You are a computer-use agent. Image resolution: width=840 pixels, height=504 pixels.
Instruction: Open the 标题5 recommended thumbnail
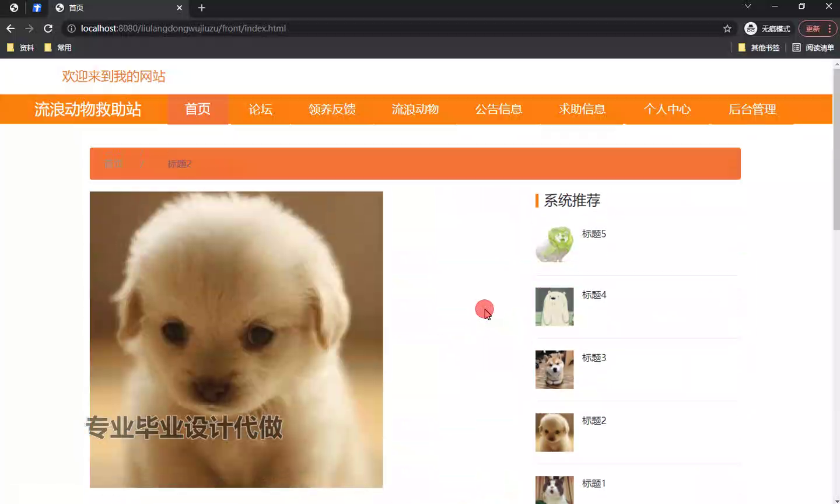(x=555, y=244)
